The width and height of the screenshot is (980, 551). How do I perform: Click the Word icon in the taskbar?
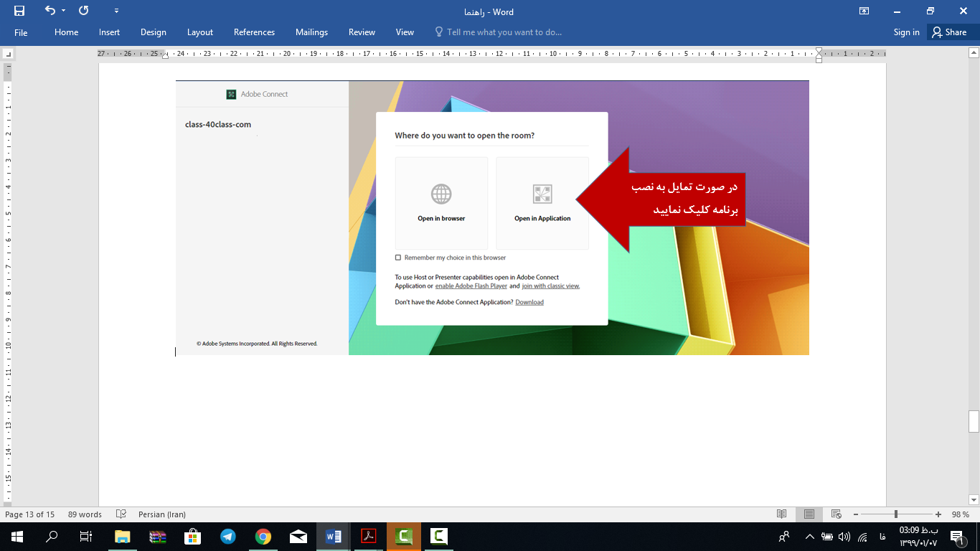334,537
